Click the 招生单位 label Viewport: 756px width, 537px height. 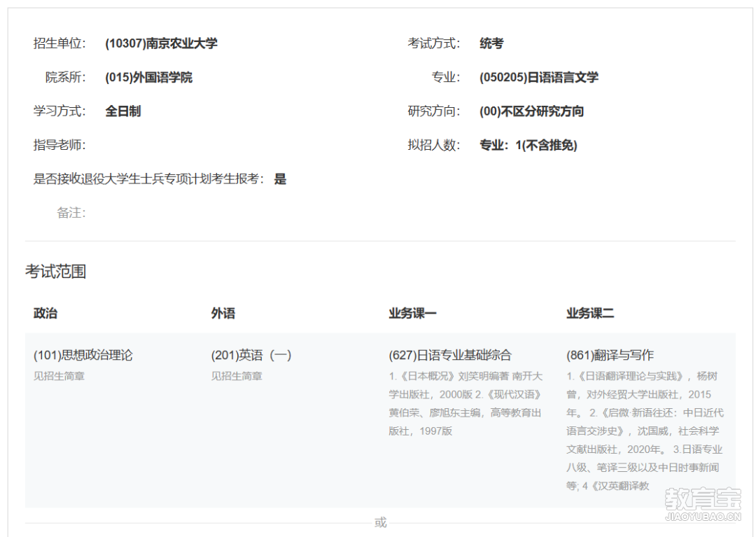pos(59,43)
